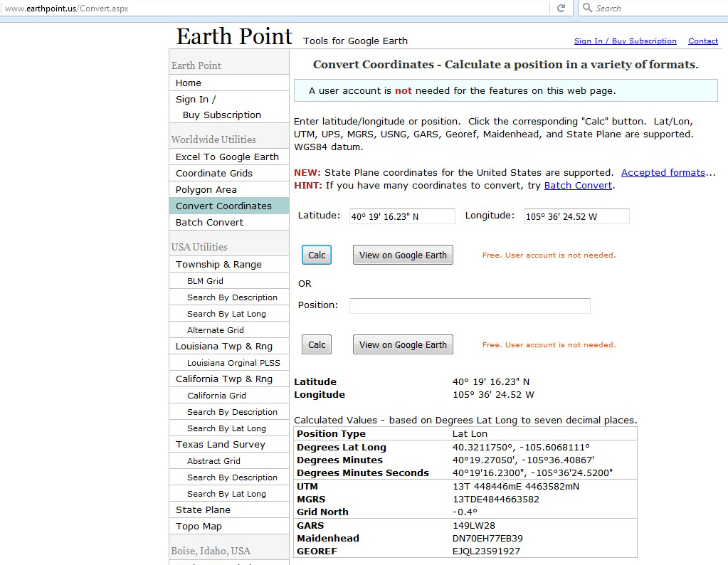The image size is (728, 565).
Task: Follow the Batch Convert hint link
Action: coord(578,185)
